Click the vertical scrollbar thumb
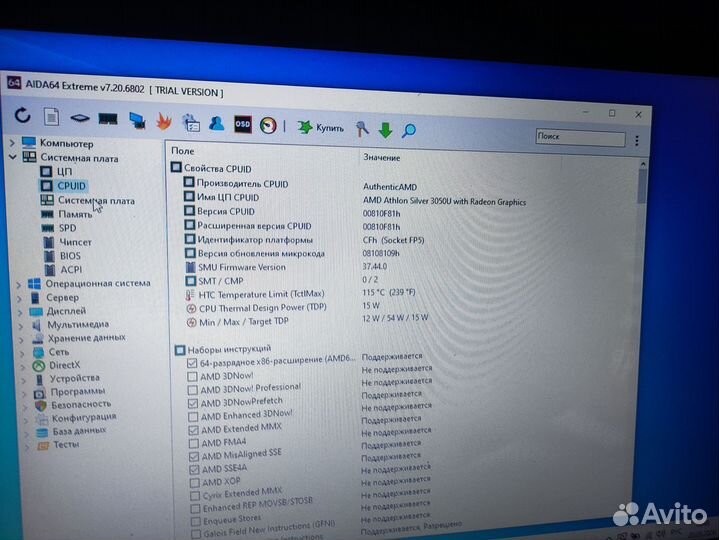This screenshot has width=719, height=540. pyautogui.click(x=642, y=186)
